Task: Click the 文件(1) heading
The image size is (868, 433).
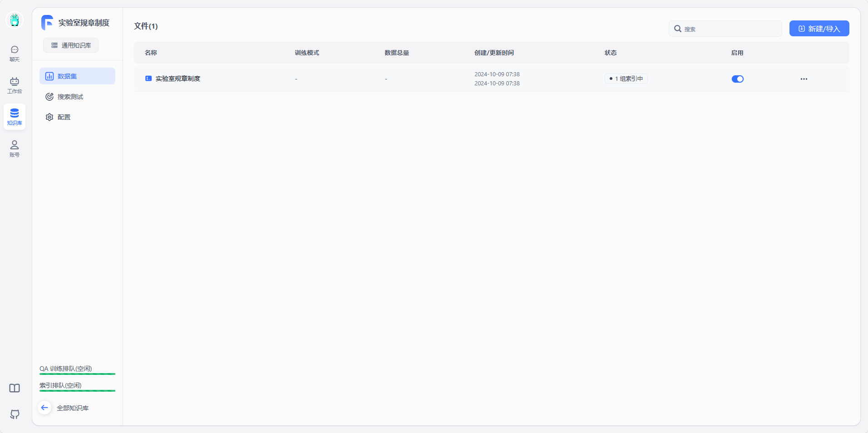Action: 146,26
